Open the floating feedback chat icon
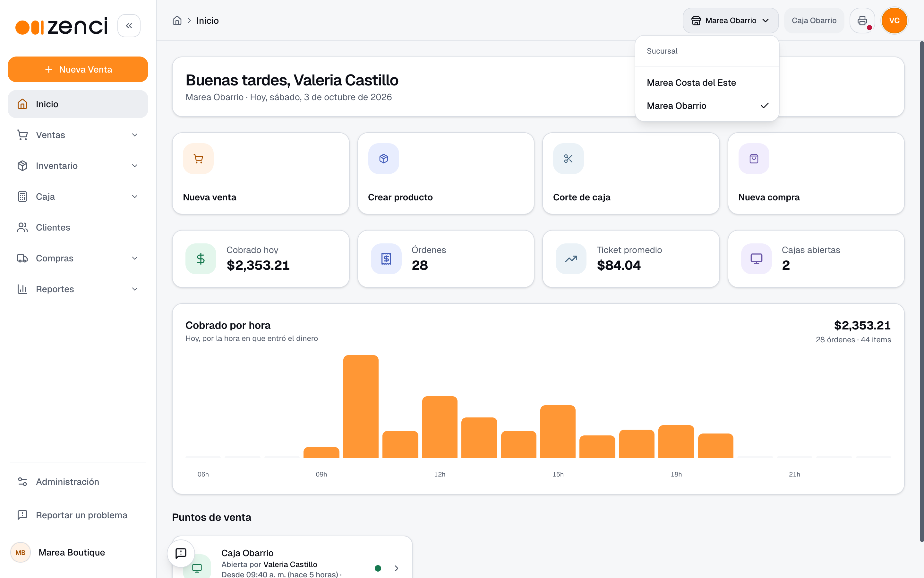The width and height of the screenshot is (924, 578). [181, 553]
